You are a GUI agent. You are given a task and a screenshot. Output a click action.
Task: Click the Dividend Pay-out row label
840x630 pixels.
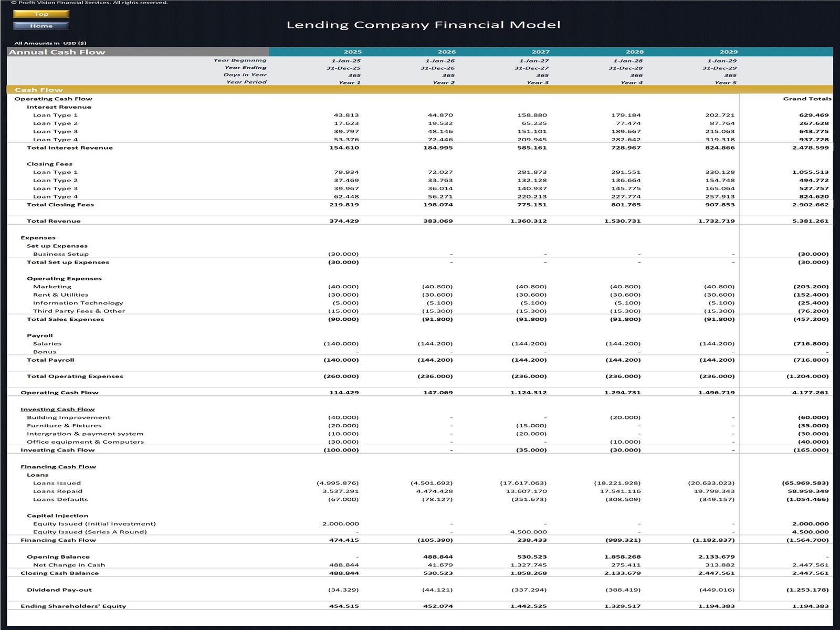click(x=59, y=590)
